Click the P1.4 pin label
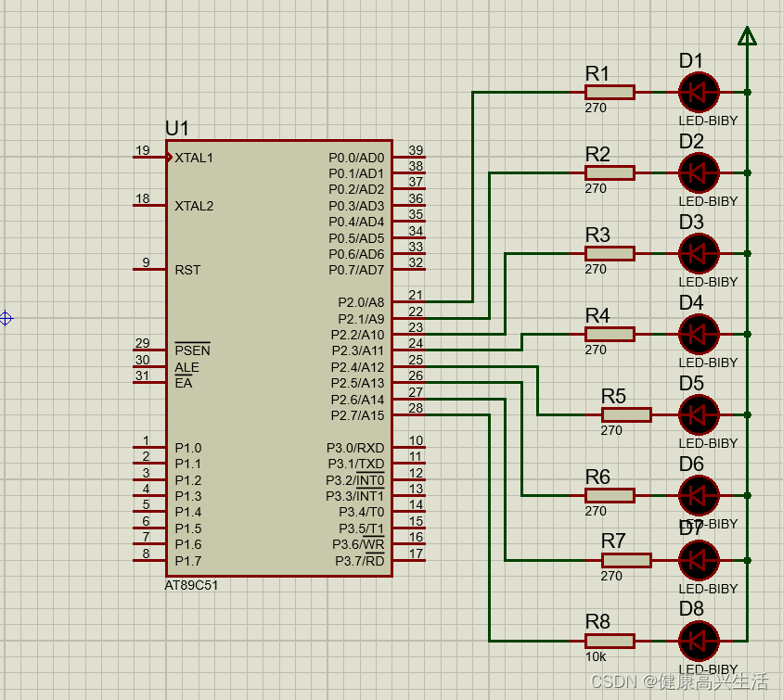The height and width of the screenshot is (700, 783). [188, 513]
